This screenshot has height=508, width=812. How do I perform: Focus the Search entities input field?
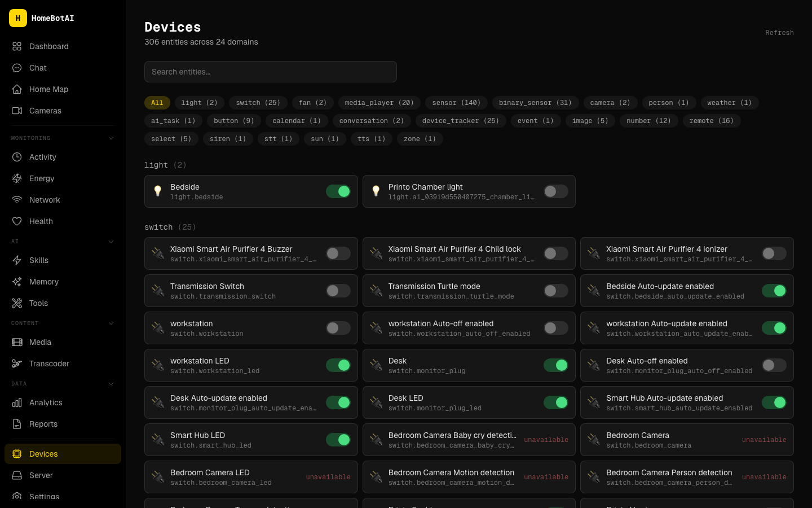click(x=271, y=72)
